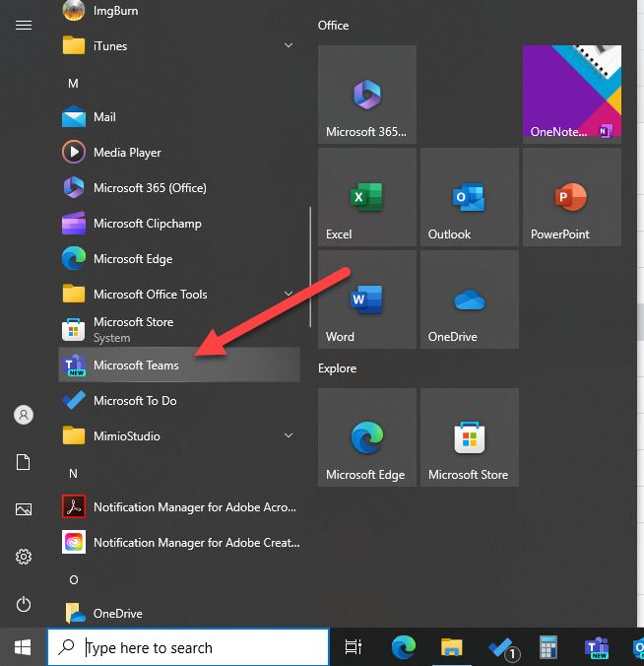The height and width of the screenshot is (666, 644).
Task: Open Microsoft Teams from the app list
Action: pos(136,366)
